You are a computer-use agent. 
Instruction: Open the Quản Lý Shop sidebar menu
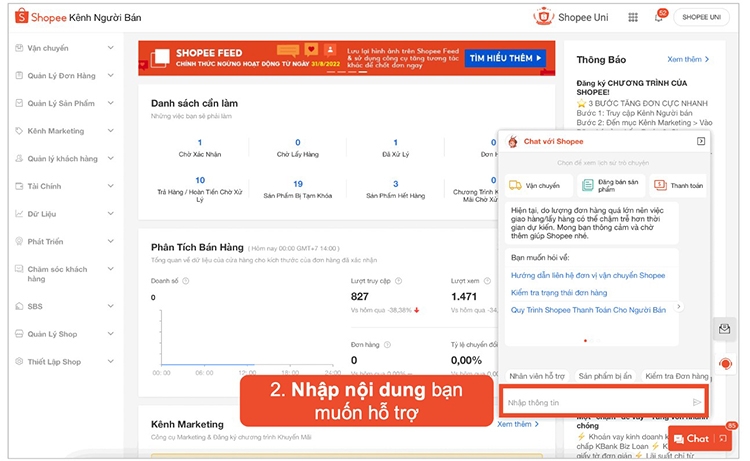[x=65, y=334]
